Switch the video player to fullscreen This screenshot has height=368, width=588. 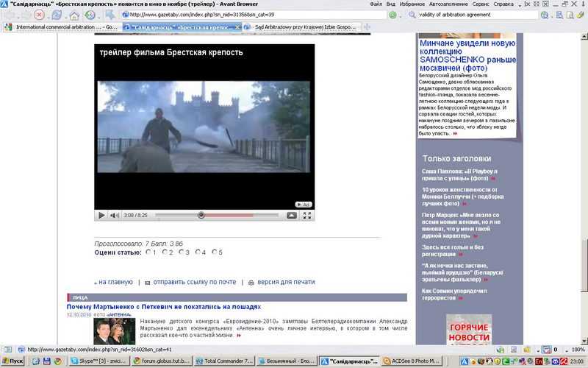point(306,215)
